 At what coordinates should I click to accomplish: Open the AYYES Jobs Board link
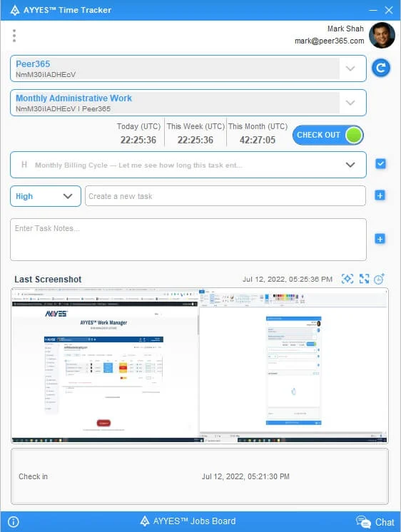click(188, 521)
